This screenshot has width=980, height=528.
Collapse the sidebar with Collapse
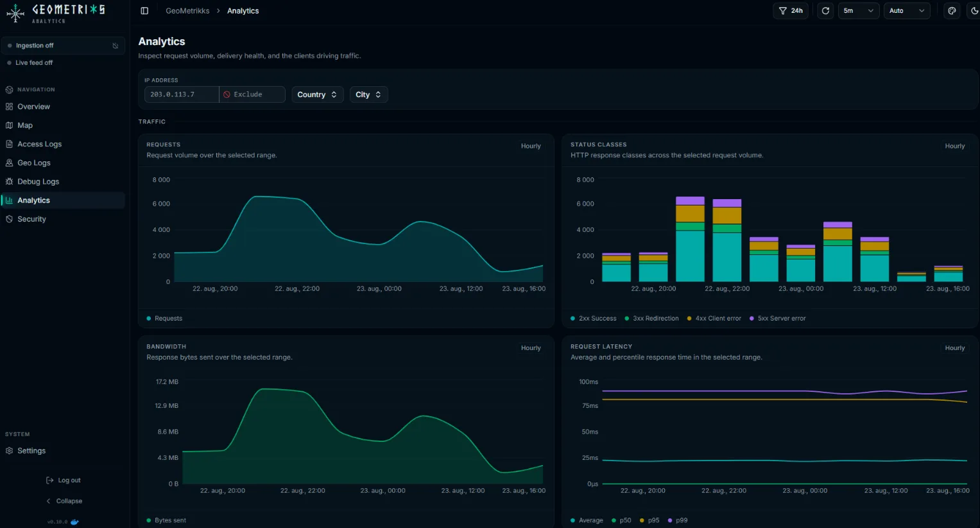[64, 501]
